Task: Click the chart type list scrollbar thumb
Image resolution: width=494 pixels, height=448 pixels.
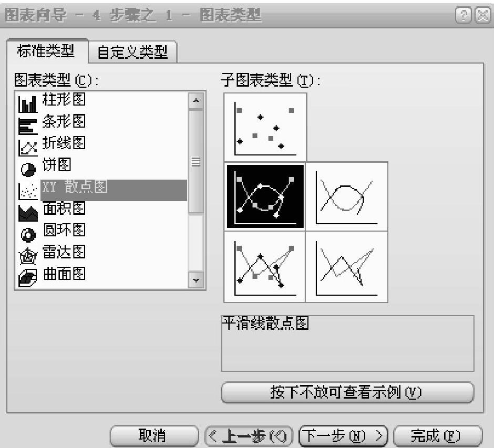Action: 196,162
